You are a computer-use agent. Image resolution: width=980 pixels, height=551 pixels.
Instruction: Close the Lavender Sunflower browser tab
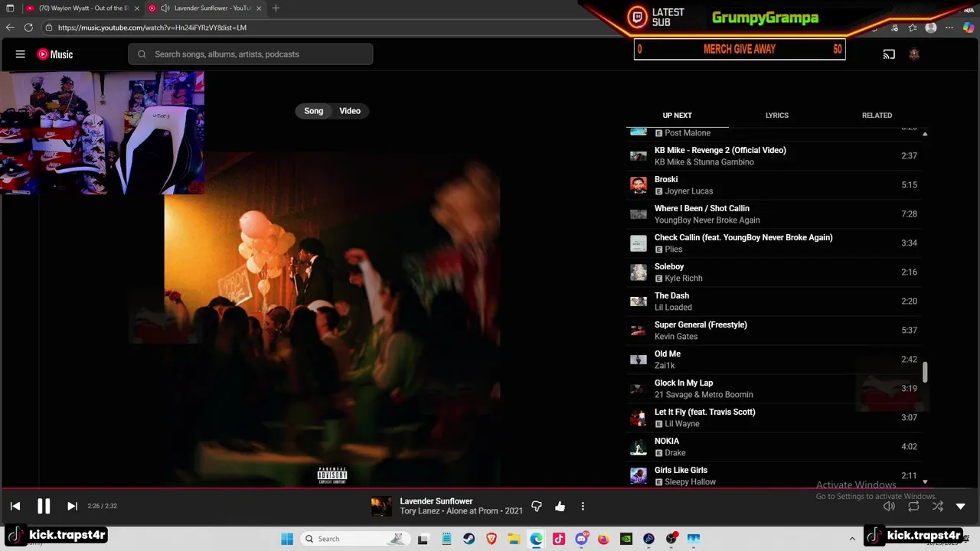coord(259,8)
